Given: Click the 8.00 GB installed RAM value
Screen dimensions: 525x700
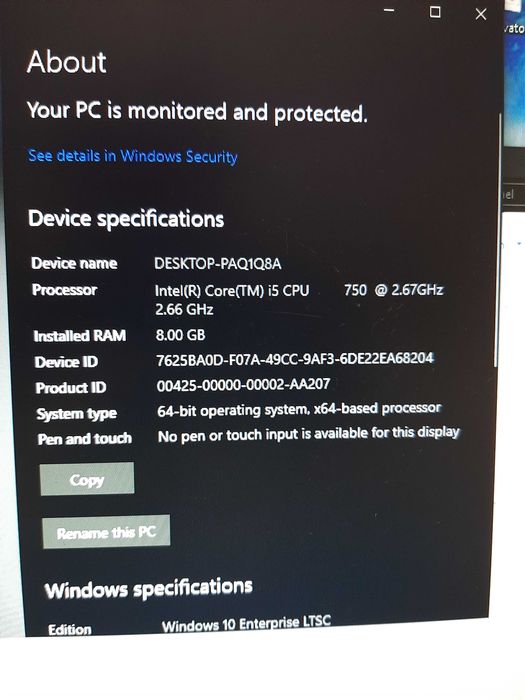Looking at the screenshot, I should click(180, 335).
